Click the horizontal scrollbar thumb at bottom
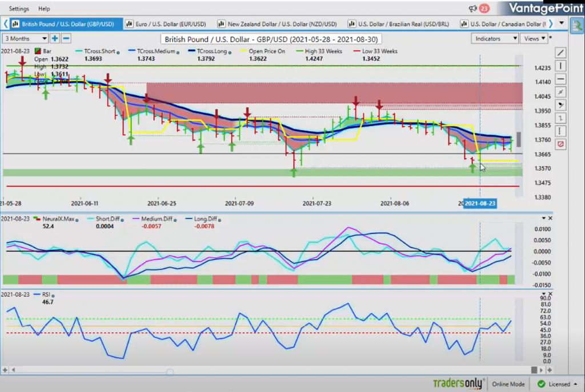This screenshot has height=392, width=585. (534, 370)
